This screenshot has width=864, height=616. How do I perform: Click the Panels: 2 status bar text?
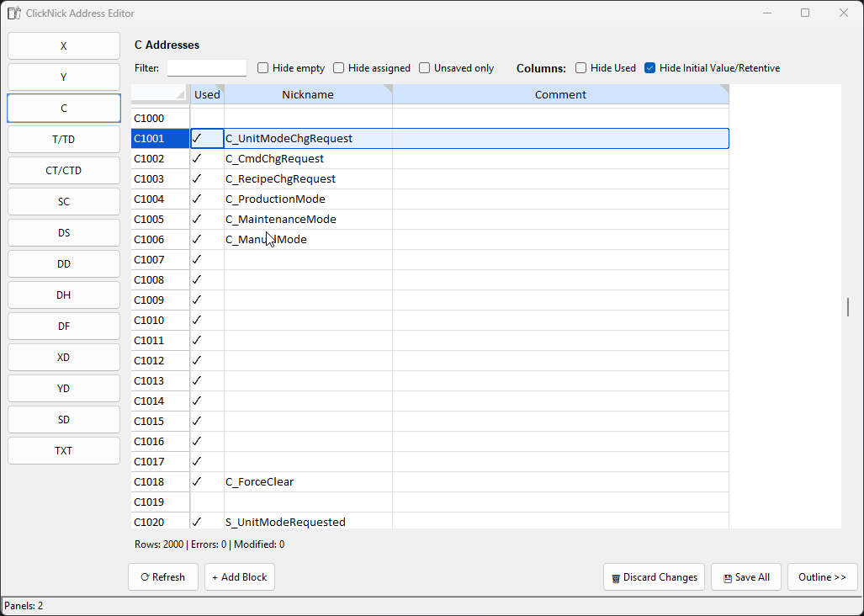pyautogui.click(x=24, y=606)
